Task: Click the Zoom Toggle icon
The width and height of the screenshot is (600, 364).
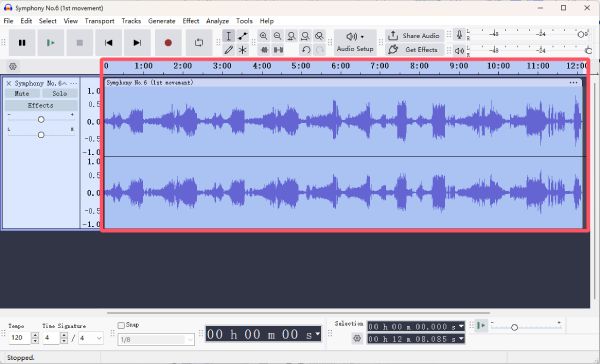Action: pyautogui.click(x=319, y=36)
